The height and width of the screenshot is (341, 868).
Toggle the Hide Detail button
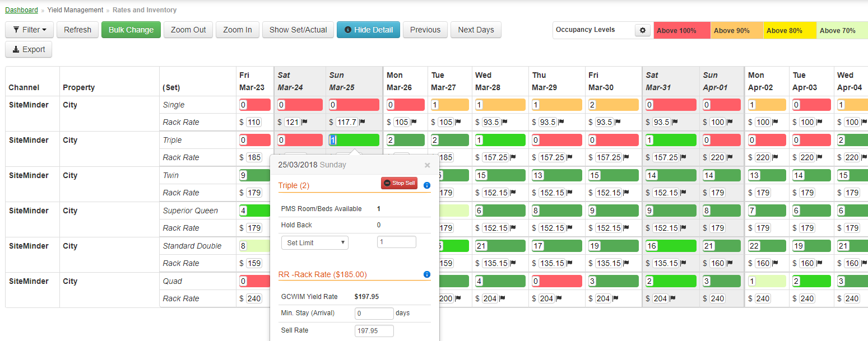[368, 30]
